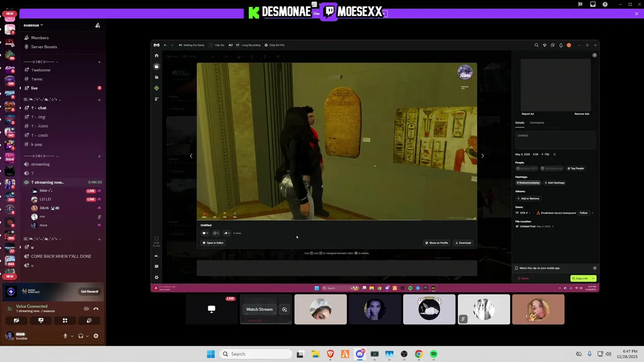Open microphone input options arrow
Screen dimensions: 644x362
[72, 336]
